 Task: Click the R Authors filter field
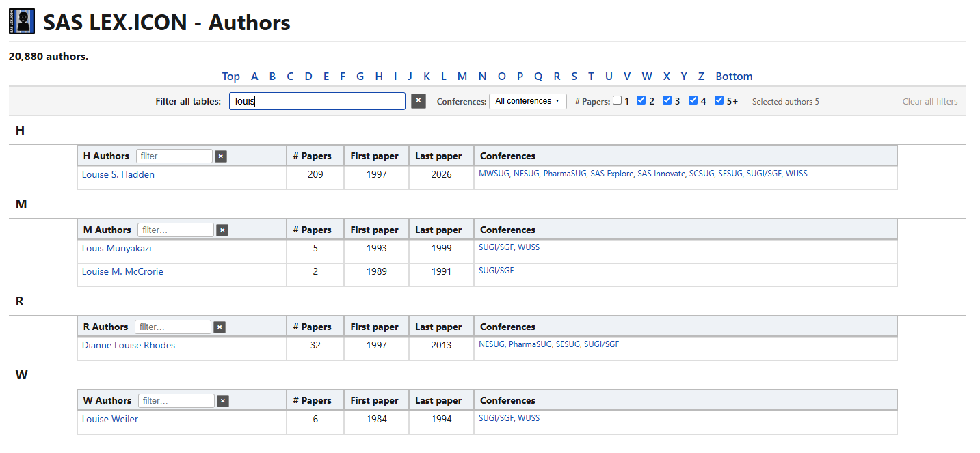[x=173, y=327]
